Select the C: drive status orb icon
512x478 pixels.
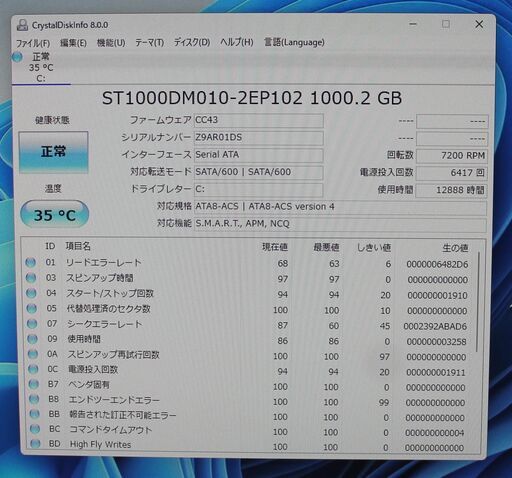[x=17, y=57]
